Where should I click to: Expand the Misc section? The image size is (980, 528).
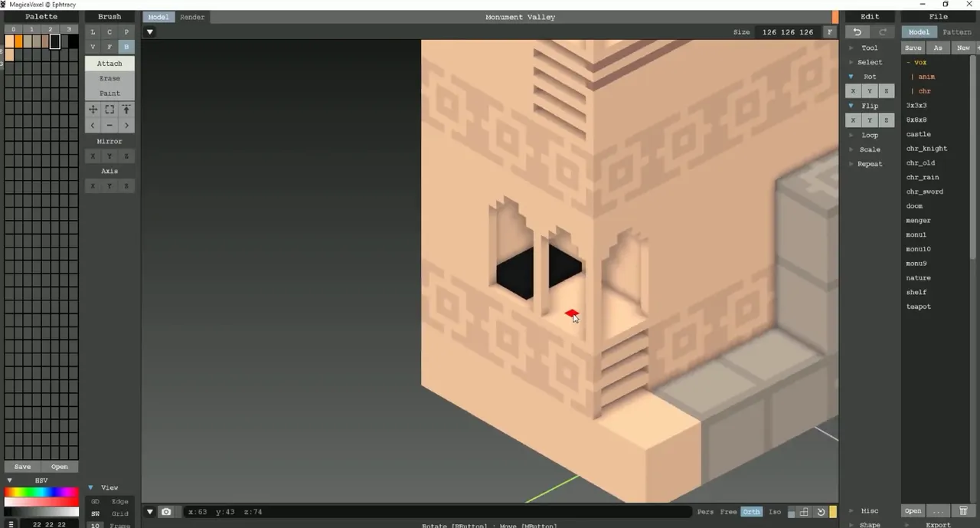pyautogui.click(x=851, y=510)
